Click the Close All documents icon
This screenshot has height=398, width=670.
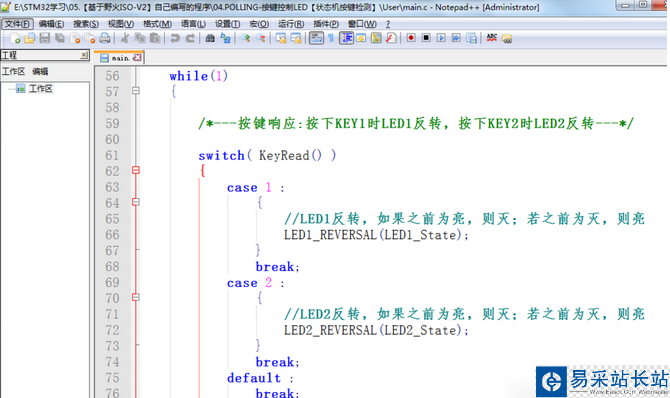[90, 38]
